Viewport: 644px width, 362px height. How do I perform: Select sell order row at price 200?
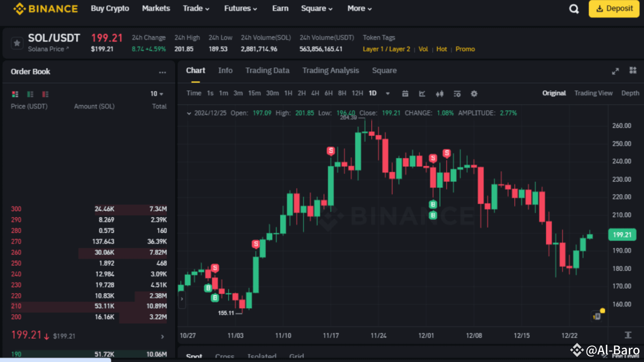[x=89, y=317]
